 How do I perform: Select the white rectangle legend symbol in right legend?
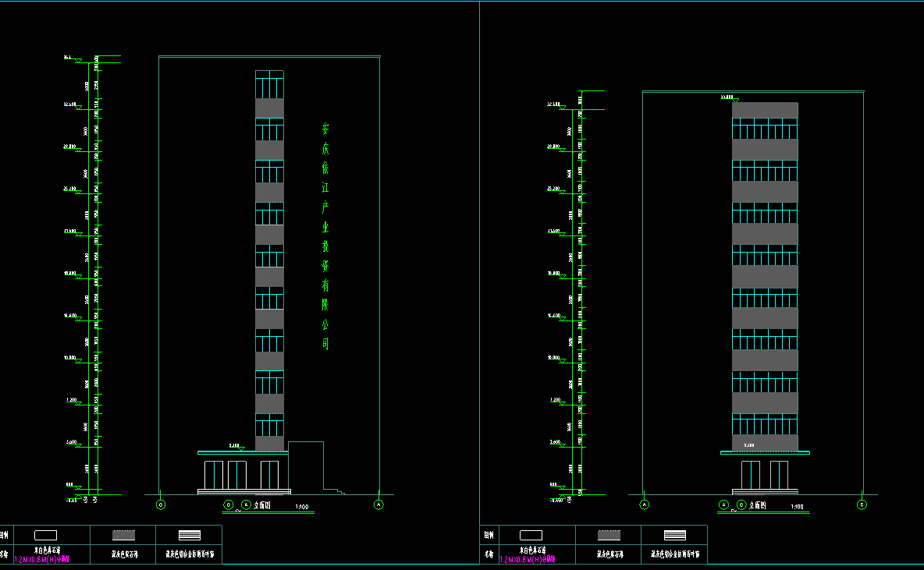[531, 535]
